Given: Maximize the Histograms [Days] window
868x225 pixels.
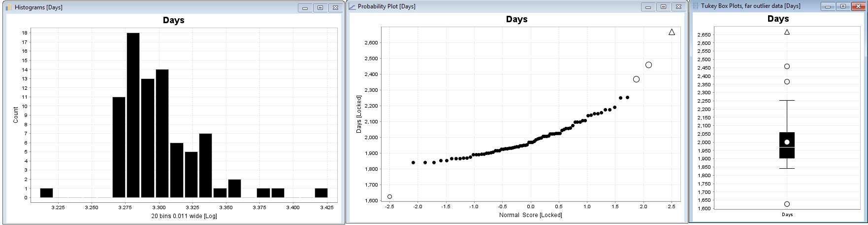Looking at the screenshot, I should [320, 8].
